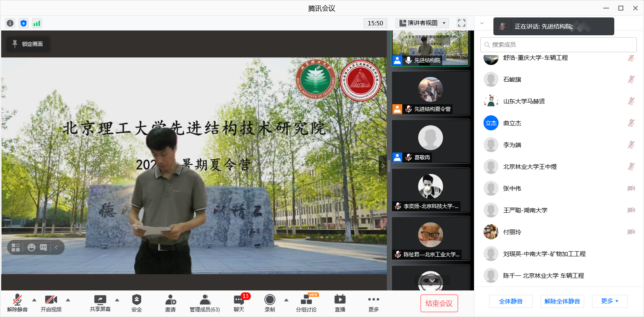Click the 搜索成员 search field

pyautogui.click(x=559, y=45)
